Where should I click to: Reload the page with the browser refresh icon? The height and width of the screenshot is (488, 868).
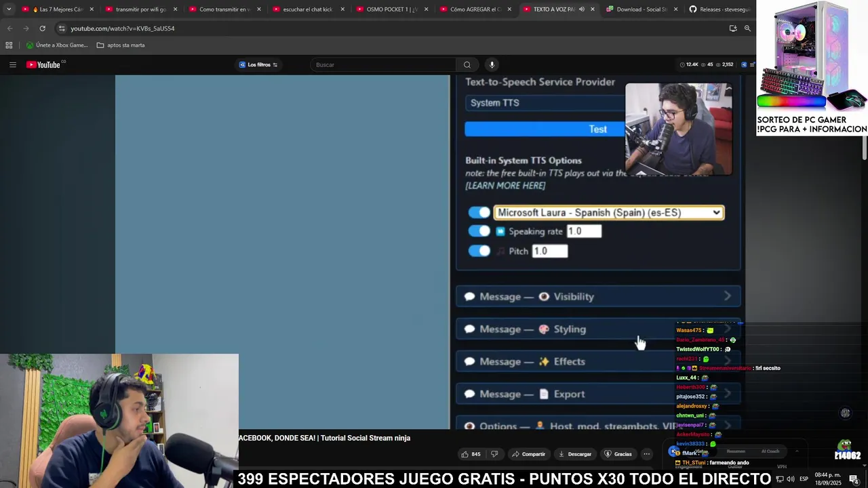click(42, 28)
